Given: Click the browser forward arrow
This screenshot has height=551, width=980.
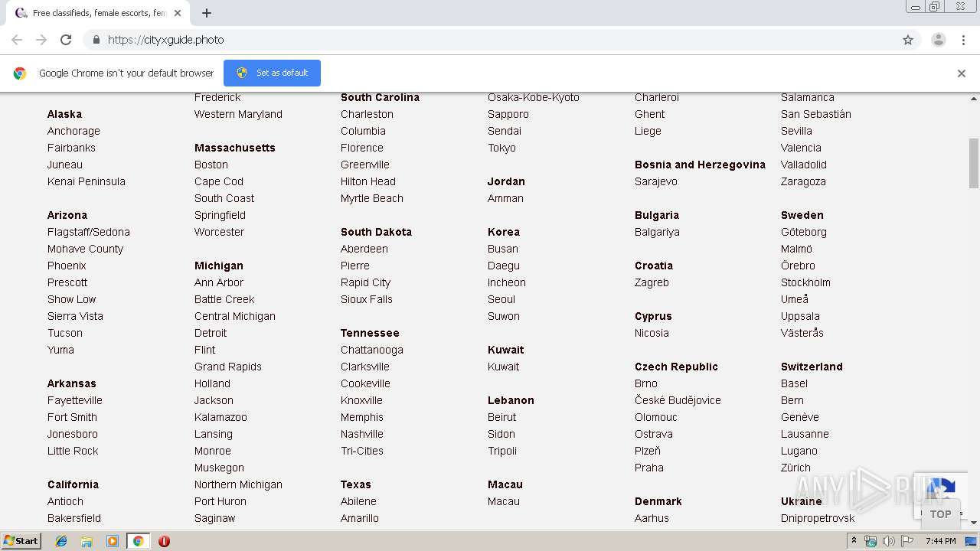Looking at the screenshot, I should [x=41, y=40].
